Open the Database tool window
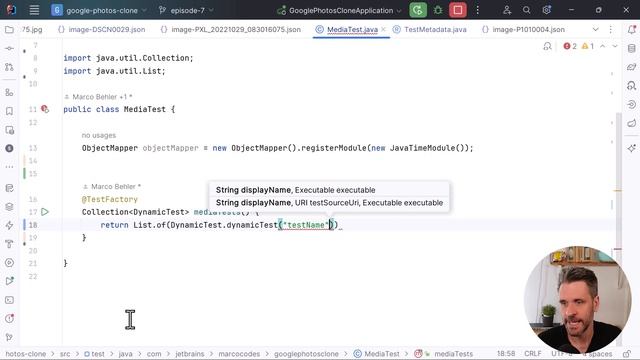This screenshot has height=360, width=640. click(x=631, y=49)
